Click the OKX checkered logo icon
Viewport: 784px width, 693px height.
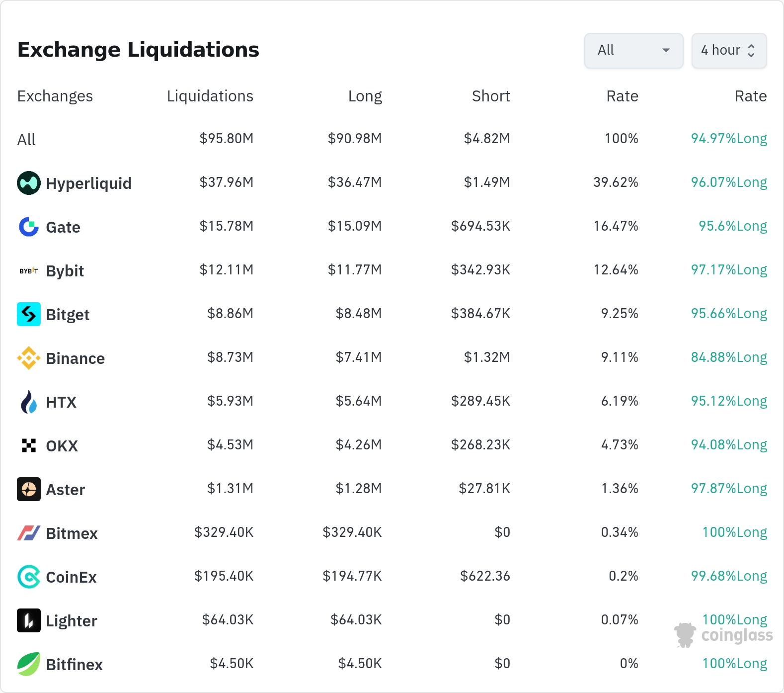(x=29, y=445)
